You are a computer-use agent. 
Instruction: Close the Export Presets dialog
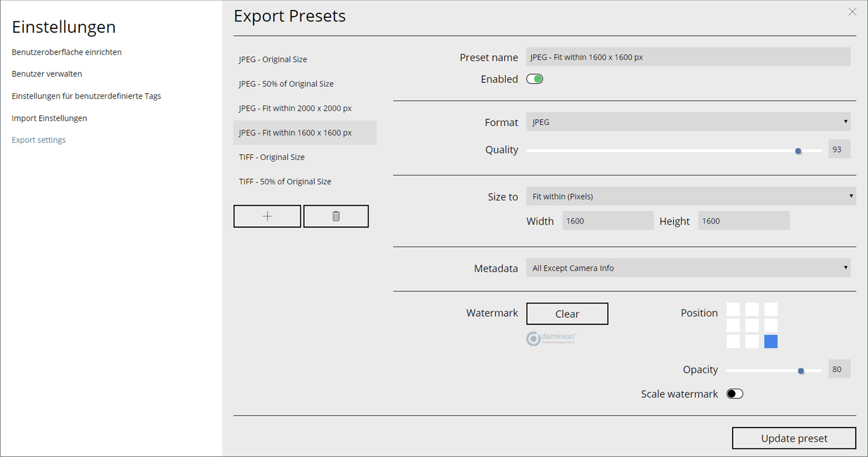852,12
